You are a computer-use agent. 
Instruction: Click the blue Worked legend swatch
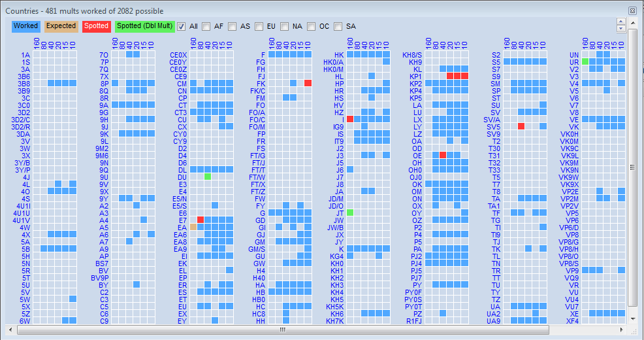26,26
